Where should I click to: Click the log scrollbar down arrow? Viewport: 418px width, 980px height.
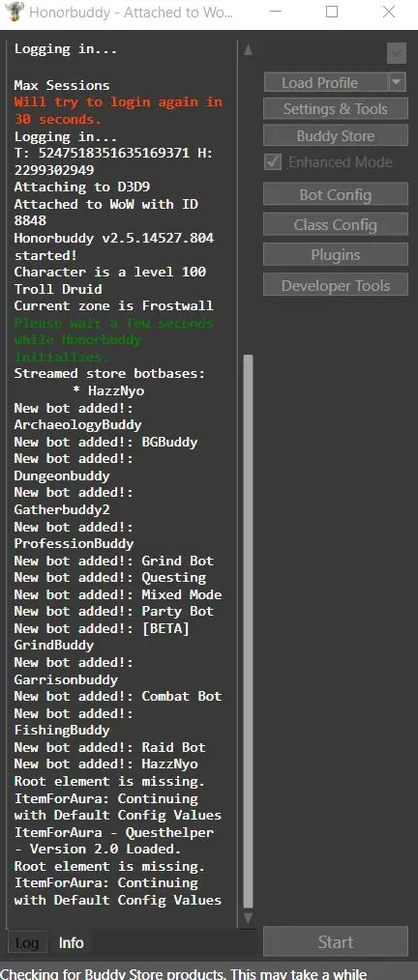249,919
